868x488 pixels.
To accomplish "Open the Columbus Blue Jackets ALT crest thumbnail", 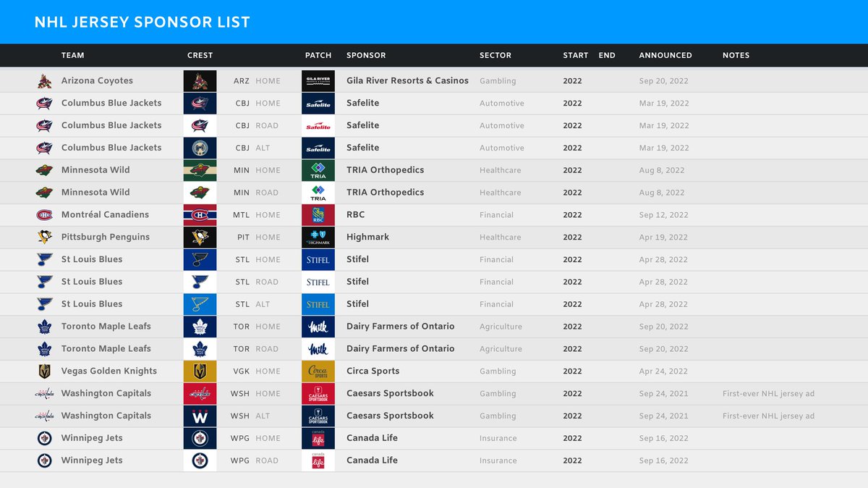I will (200, 148).
